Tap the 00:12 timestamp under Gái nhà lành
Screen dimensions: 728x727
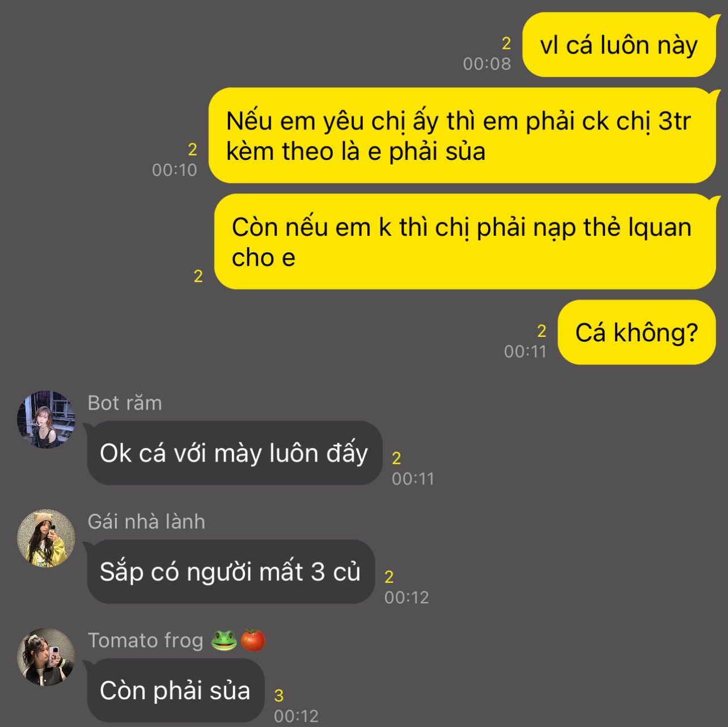[x=407, y=597]
